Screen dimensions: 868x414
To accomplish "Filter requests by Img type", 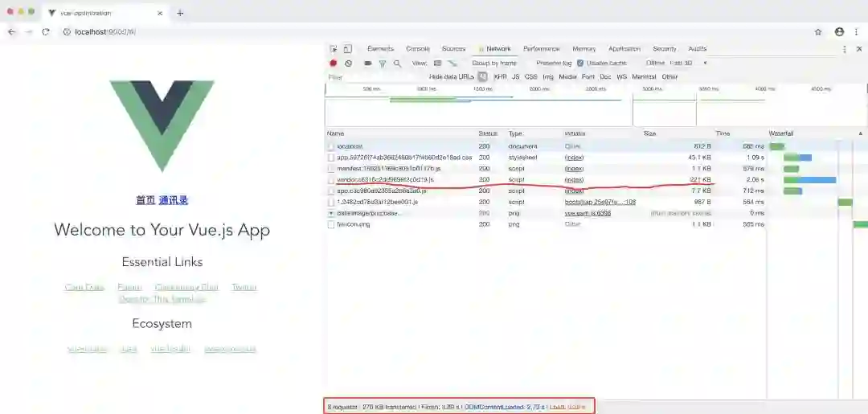I will click(x=548, y=77).
